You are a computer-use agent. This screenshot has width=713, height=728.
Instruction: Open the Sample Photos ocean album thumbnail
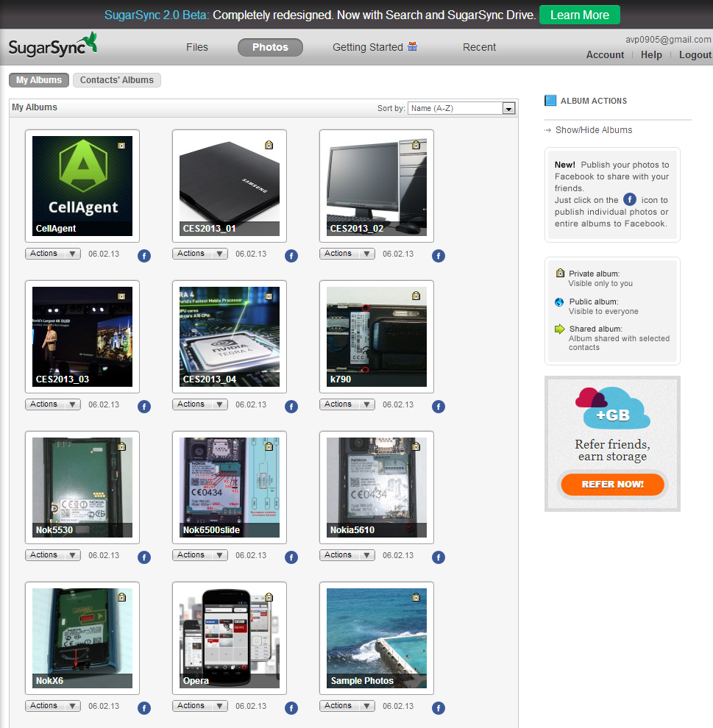pyautogui.click(x=377, y=638)
